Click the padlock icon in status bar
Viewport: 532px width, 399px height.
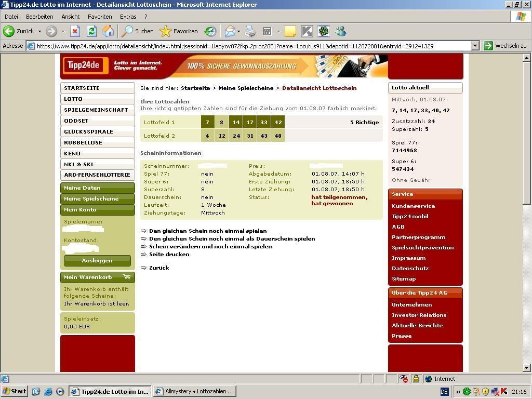click(x=416, y=379)
